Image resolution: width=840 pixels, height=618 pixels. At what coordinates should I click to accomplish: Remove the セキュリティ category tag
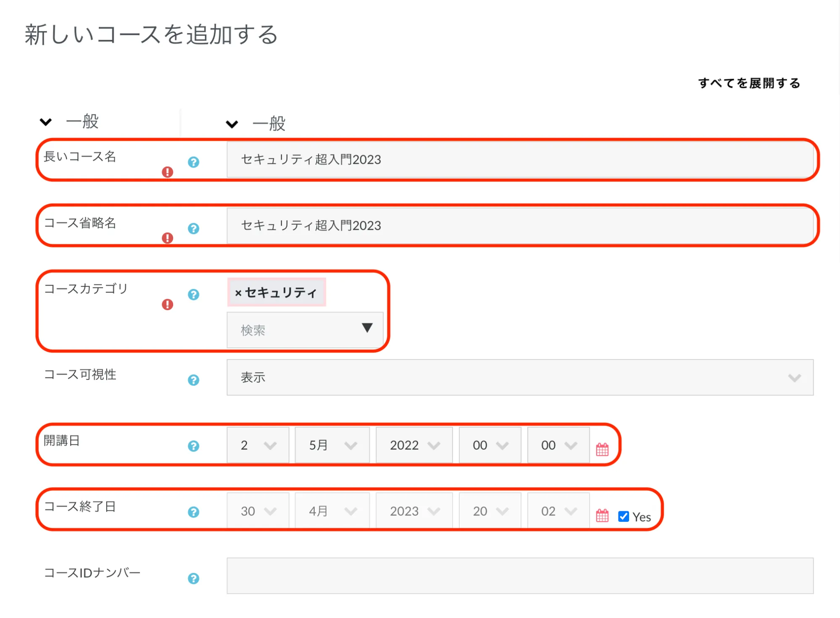pyautogui.click(x=238, y=293)
